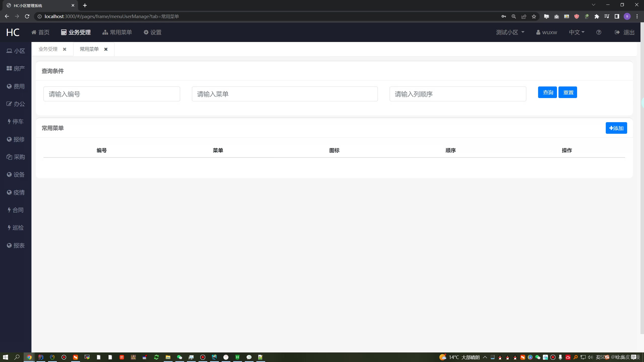Open the 疫情 module
This screenshot has height=362, width=644.
click(x=16, y=192)
